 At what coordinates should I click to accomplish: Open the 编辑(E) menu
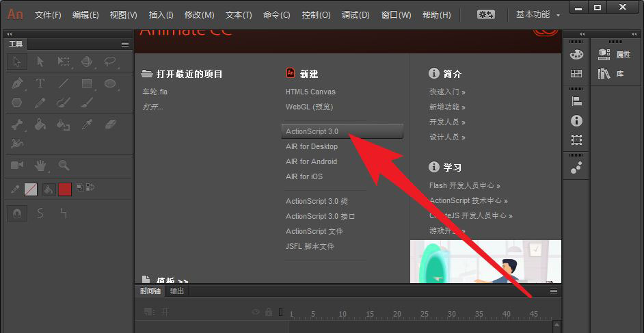coord(85,15)
